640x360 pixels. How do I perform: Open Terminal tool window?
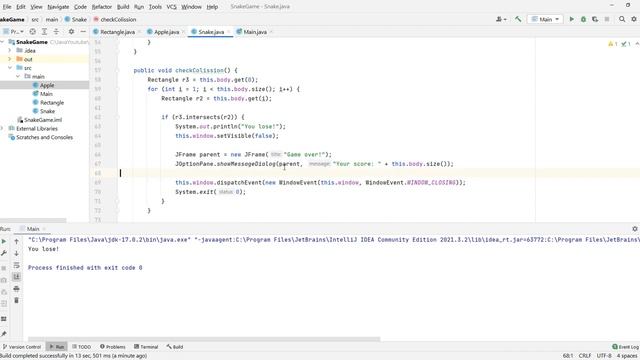click(x=146, y=347)
